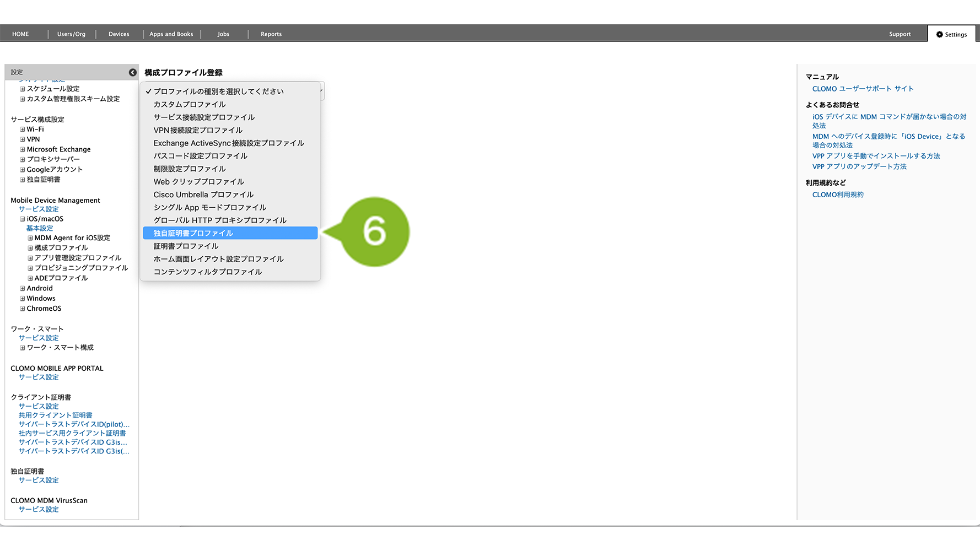Collapse the iOS/macOS tree node
Viewport: 980px width, 551px height.
23,219
